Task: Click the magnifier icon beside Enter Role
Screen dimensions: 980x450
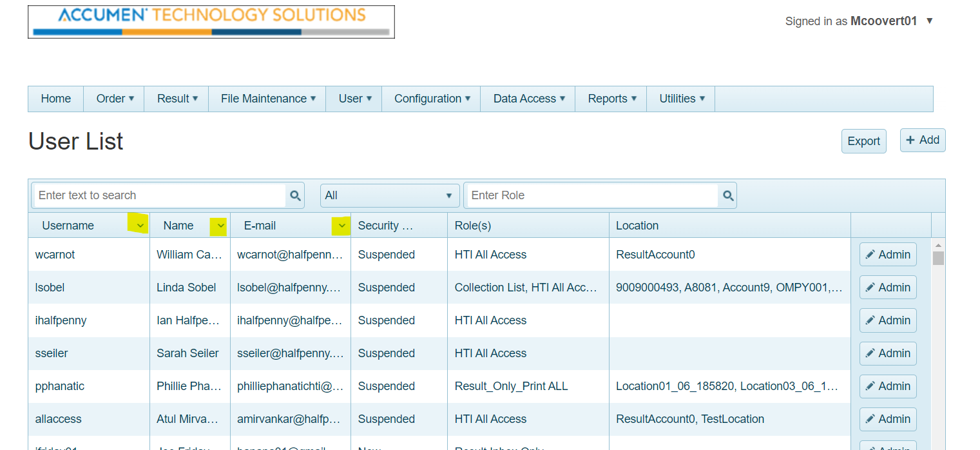Action: point(728,196)
